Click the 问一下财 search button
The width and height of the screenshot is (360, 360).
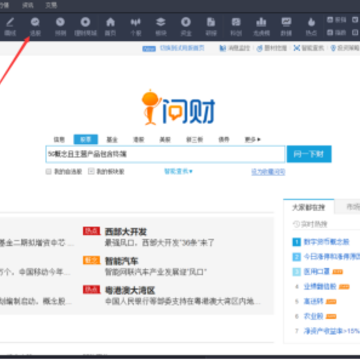point(309,154)
